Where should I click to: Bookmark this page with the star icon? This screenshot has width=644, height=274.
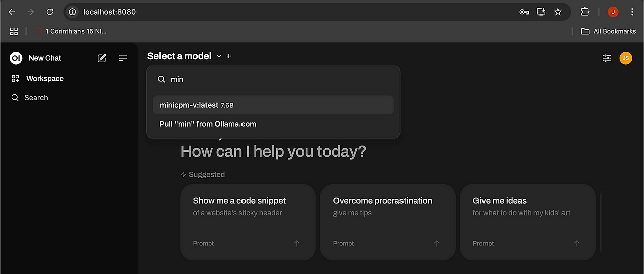click(x=558, y=12)
